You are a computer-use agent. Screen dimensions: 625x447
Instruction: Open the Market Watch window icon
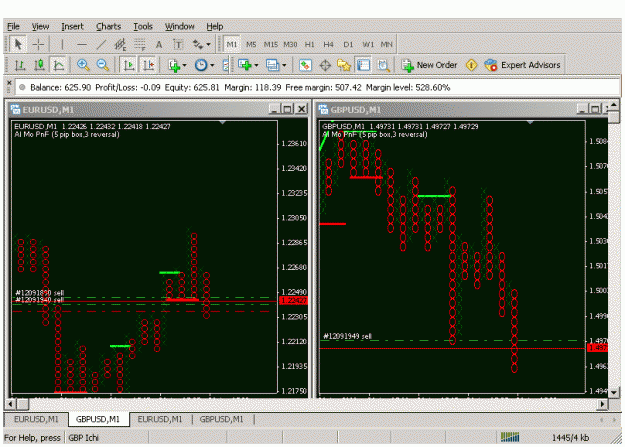pos(305,65)
